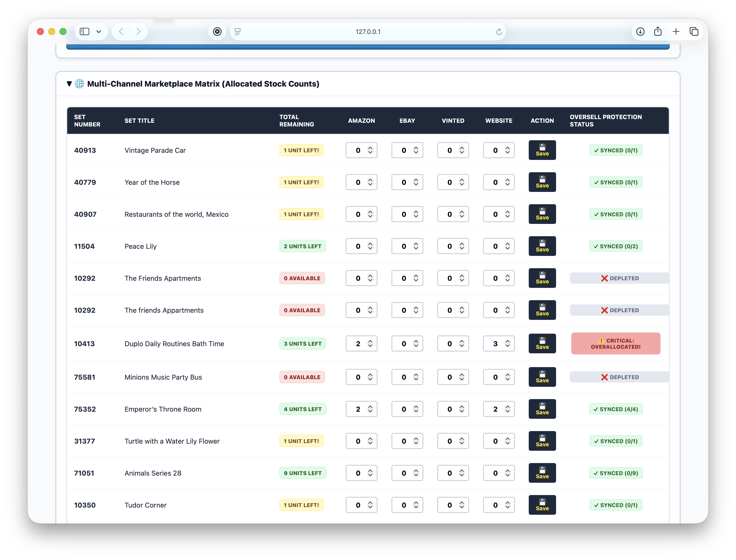Screen dimensions: 736x560
Task: Click the '3 UNITS LEFT' badge
Action: pos(303,344)
